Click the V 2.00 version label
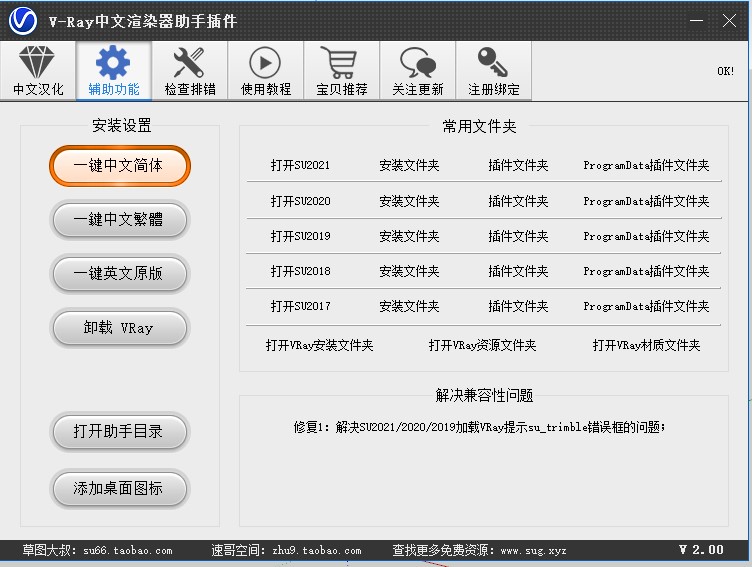This screenshot has height=567, width=752. (701, 550)
